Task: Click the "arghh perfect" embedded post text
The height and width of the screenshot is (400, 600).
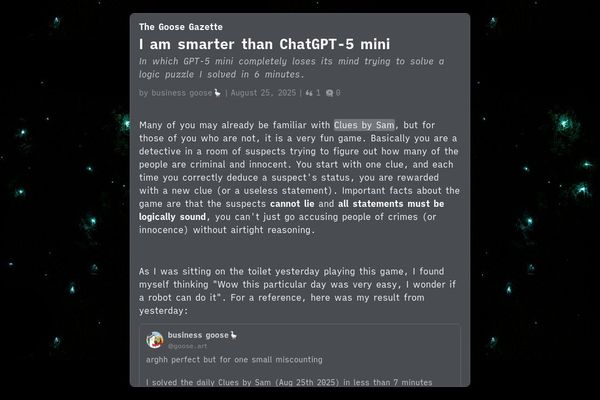Action: 234,359
